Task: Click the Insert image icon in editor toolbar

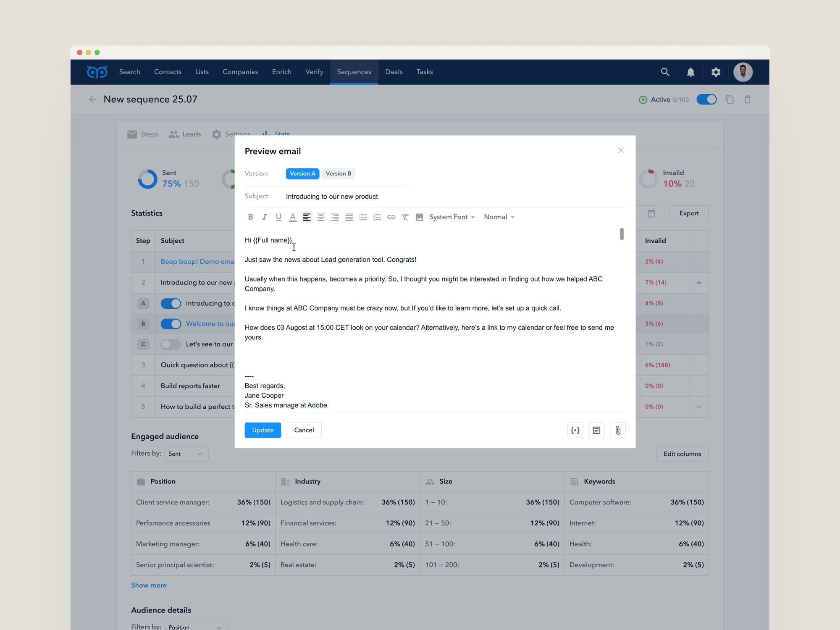Action: (x=419, y=217)
